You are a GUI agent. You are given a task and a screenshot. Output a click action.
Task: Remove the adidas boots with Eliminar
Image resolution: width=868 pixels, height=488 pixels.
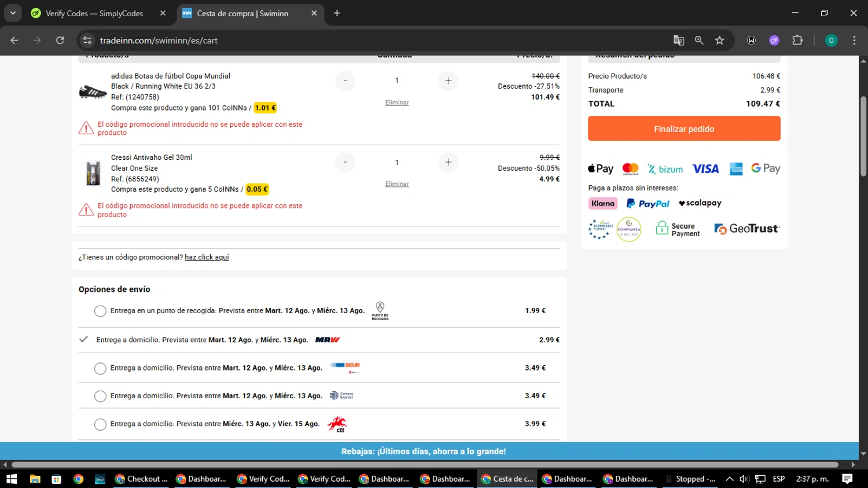click(x=397, y=102)
